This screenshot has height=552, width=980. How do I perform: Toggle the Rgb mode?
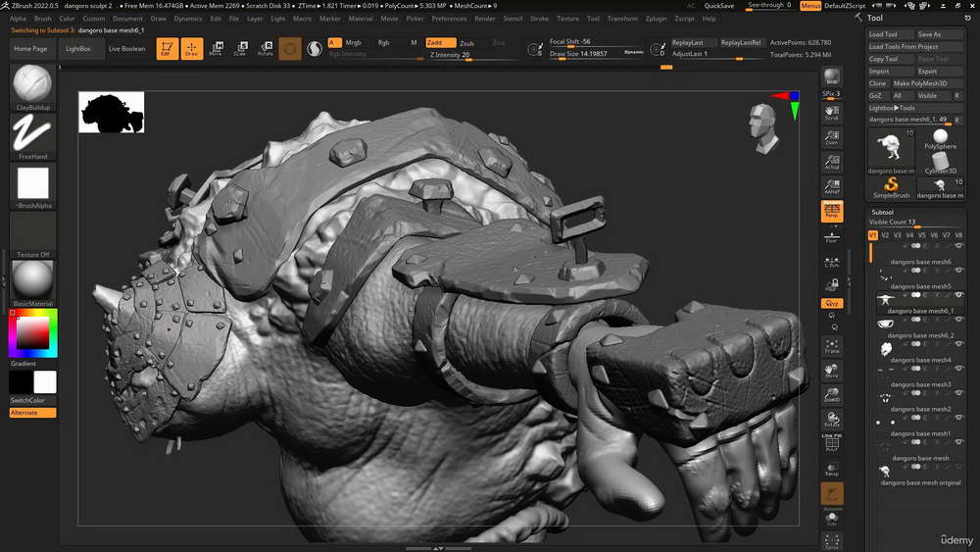(384, 42)
